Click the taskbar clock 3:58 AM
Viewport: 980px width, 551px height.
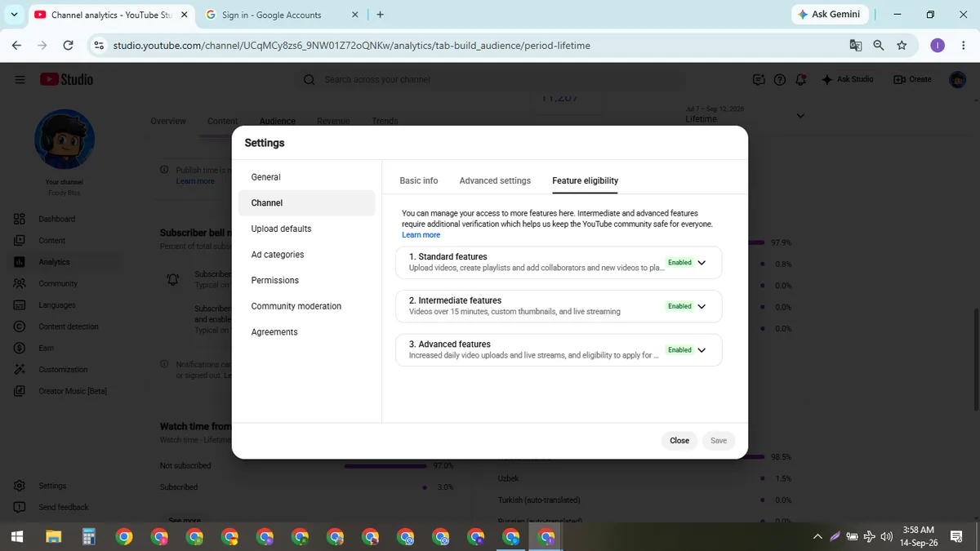click(x=919, y=536)
